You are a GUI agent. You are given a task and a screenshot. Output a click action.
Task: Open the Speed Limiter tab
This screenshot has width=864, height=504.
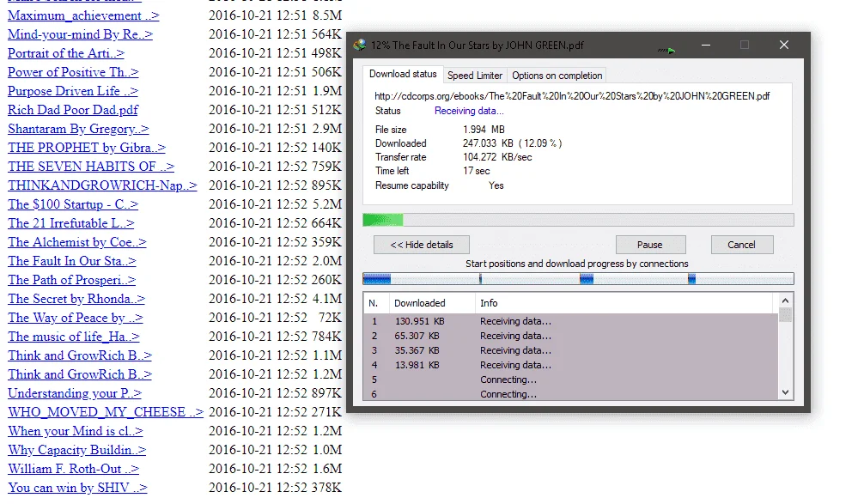tap(474, 76)
